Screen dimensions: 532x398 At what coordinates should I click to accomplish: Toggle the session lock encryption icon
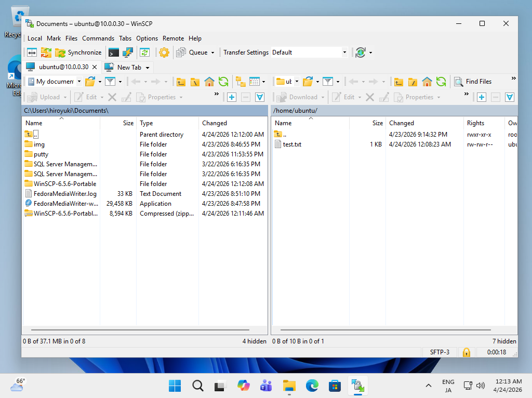(467, 352)
